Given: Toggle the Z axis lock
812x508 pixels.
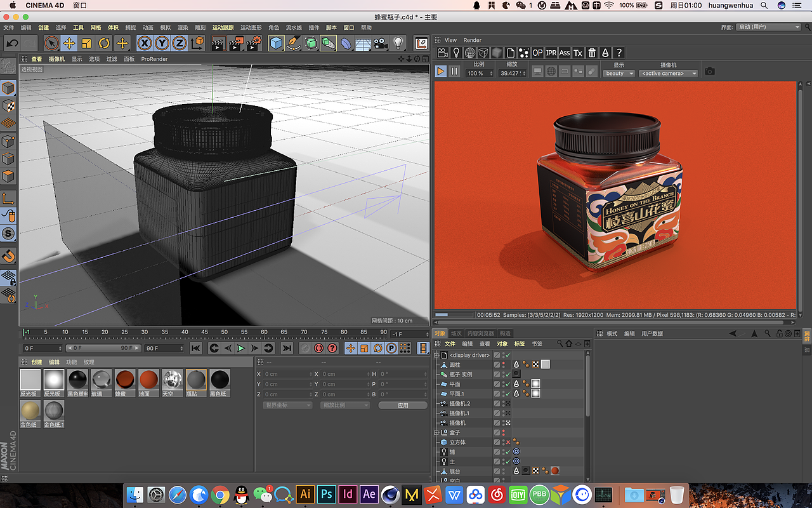Looking at the screenshot, I should pyautogui.click(x=180, y=43).
